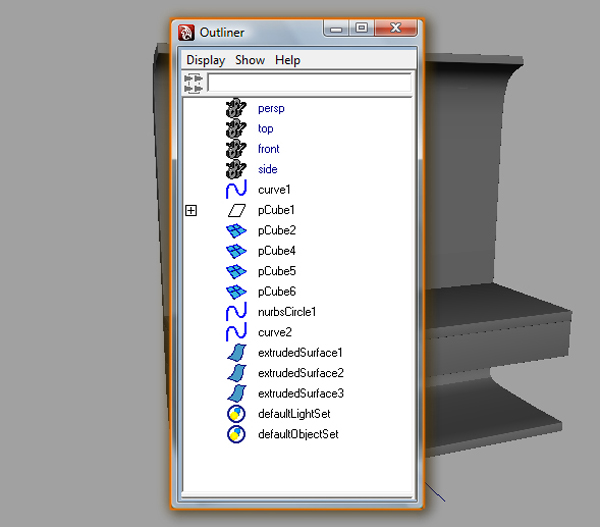The height and width of the screenshot is (527, 600).
Task: Click the curve icon beside nurbsCircle1
Action: click(236, 312)
